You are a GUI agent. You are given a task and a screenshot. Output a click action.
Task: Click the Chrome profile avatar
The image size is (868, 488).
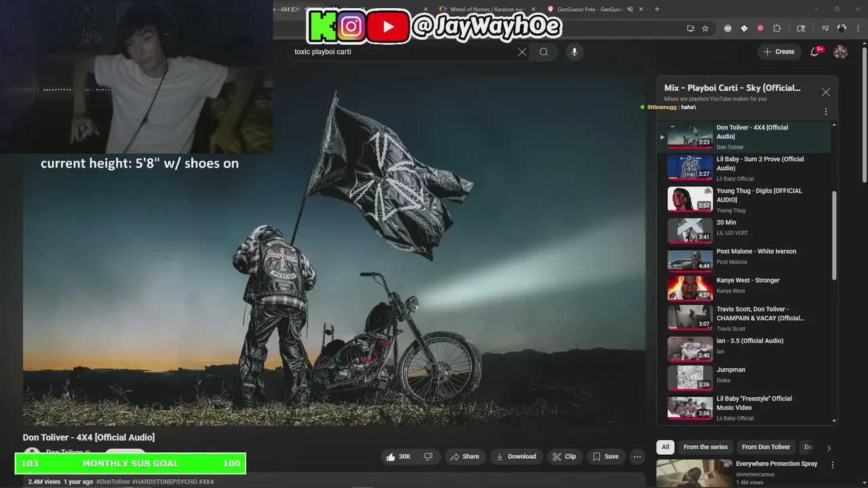click(842, 28)
